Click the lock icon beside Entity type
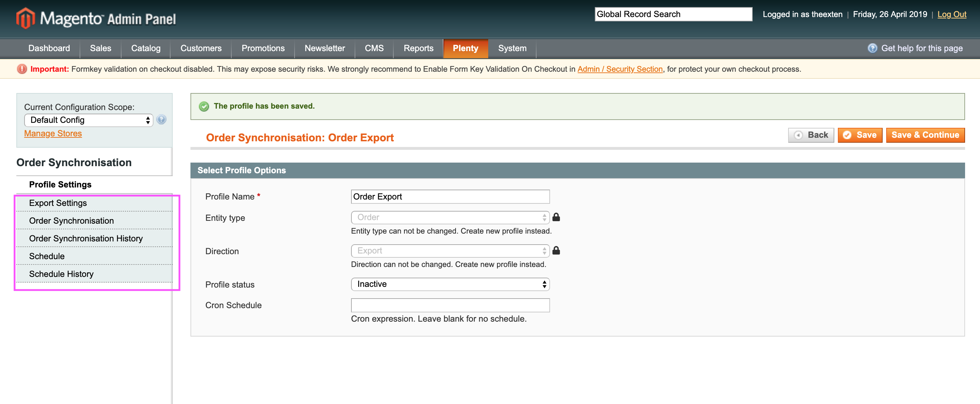The height and width of the screenshot is (404, 980). tap(556, 217)
